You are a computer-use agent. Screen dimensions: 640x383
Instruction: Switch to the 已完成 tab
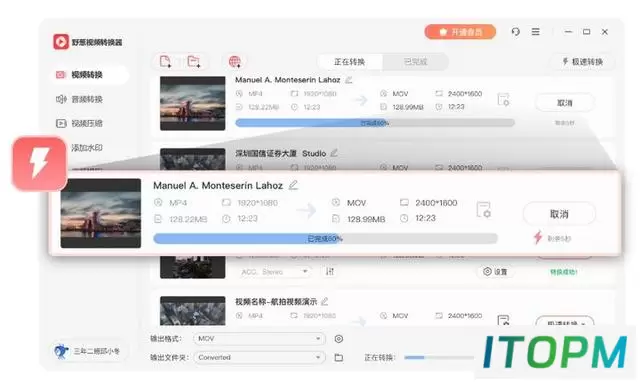coord(415,62)
